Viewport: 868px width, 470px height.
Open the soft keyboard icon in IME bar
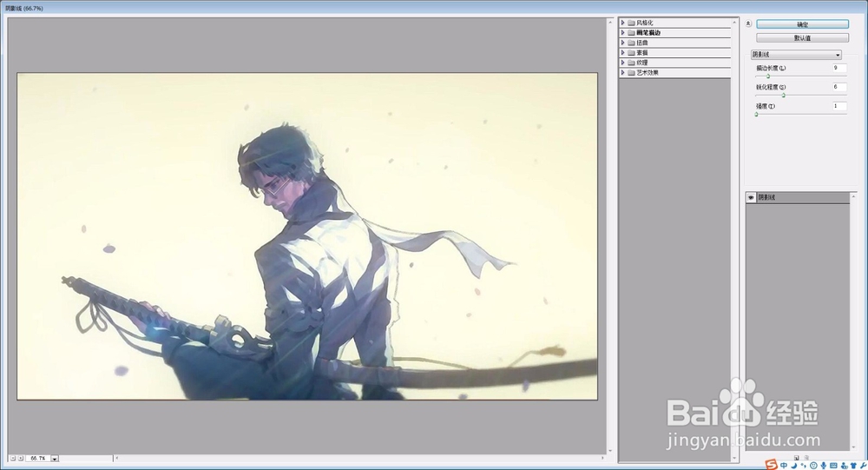(833, 465)
